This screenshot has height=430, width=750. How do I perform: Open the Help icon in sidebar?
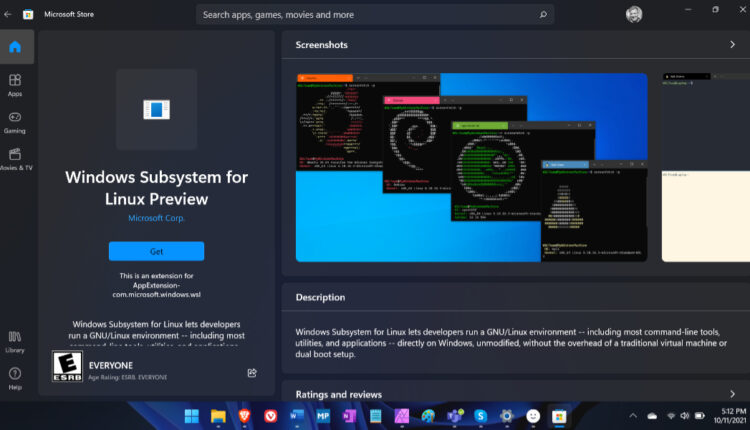click(x=15, y=377)
